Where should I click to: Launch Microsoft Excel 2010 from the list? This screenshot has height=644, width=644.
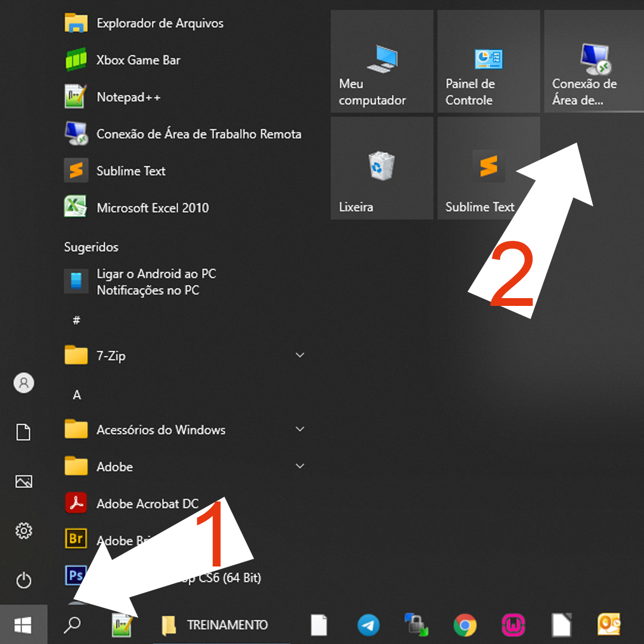(152, 208)
